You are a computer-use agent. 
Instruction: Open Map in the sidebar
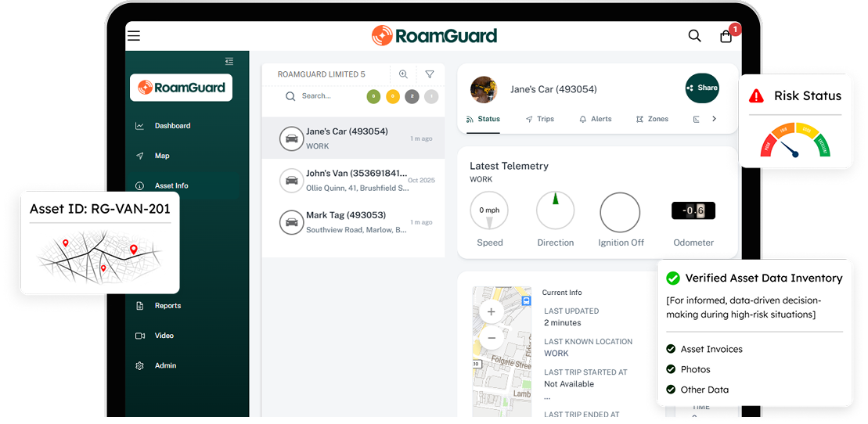(x=162, y=156)
